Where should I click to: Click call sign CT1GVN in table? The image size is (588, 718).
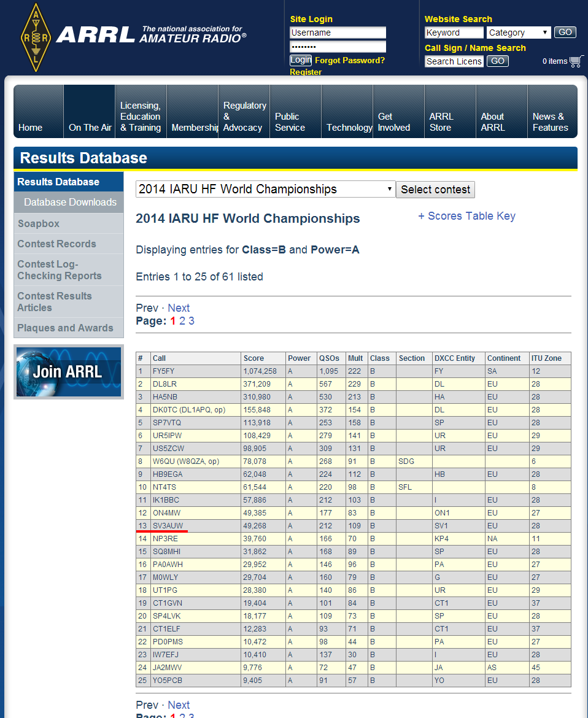click(167, 603)
